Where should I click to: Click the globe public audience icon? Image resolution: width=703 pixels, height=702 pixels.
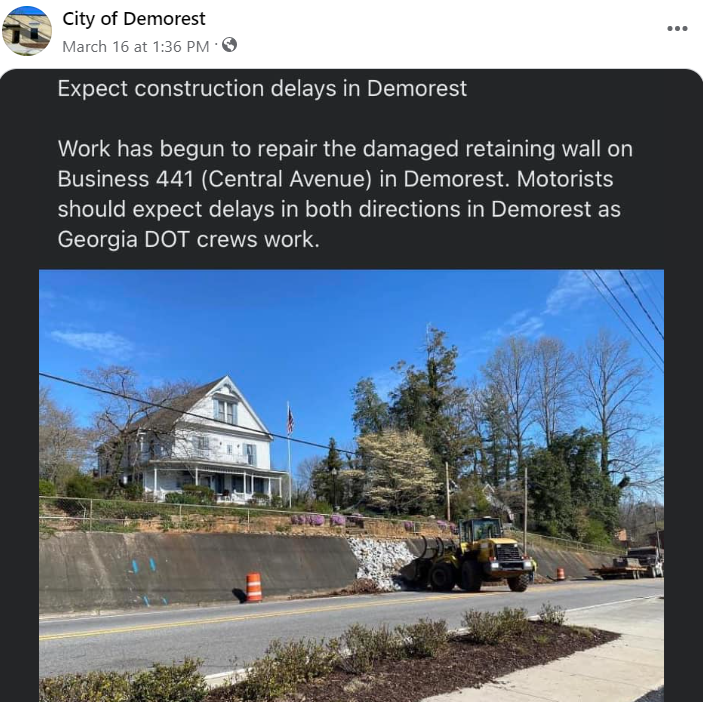(x=229, y=45)
